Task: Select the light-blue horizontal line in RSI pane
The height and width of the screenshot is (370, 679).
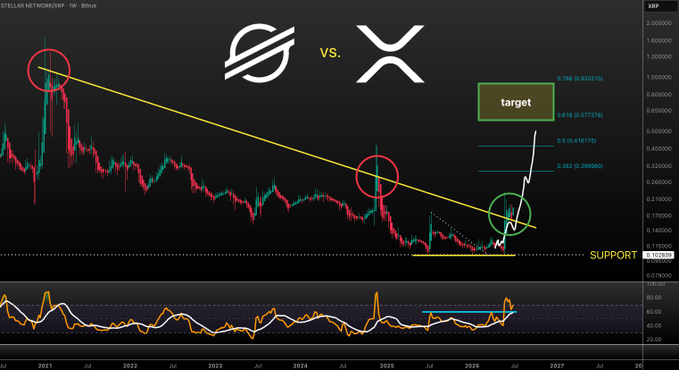Action: pos(469,312)
